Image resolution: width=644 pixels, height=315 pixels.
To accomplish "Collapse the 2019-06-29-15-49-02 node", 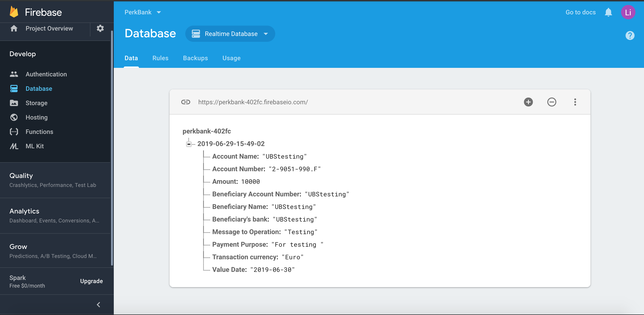I will (x=189, y=144).
